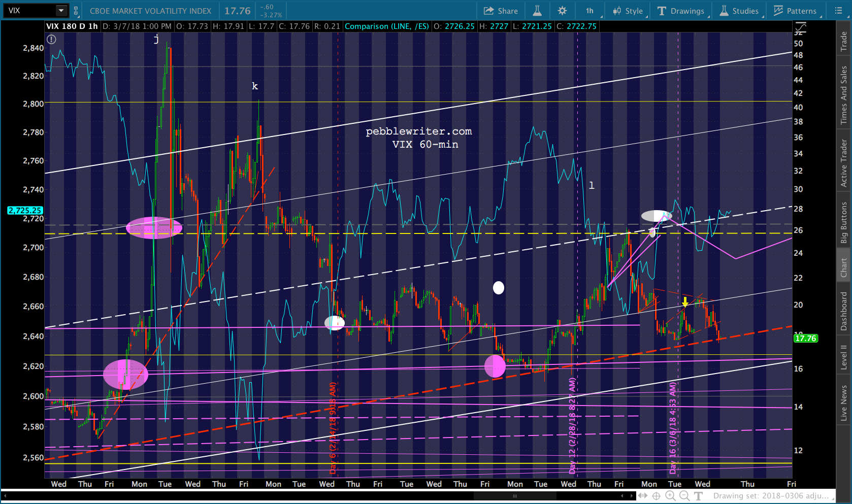852x504 pixels.
Task: Click the chart info alert icon
Action: click(x=51, y=39)
